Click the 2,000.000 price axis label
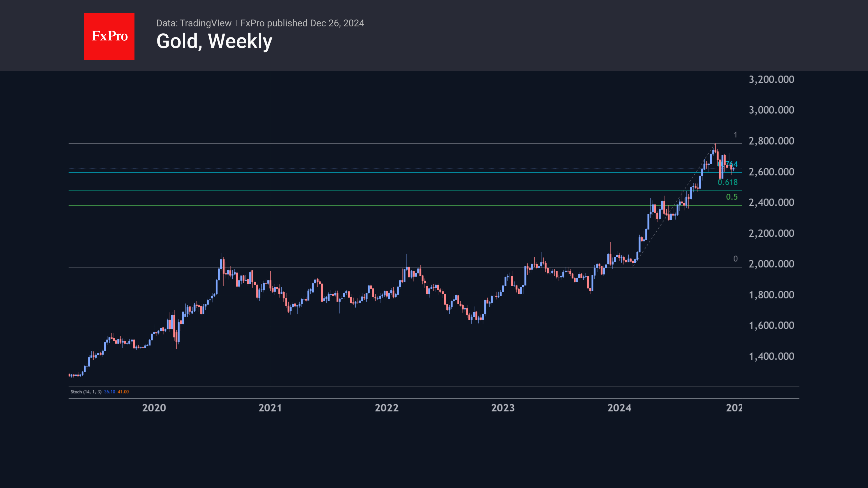Screen dimensions: 868x488 tap(771, 264)
